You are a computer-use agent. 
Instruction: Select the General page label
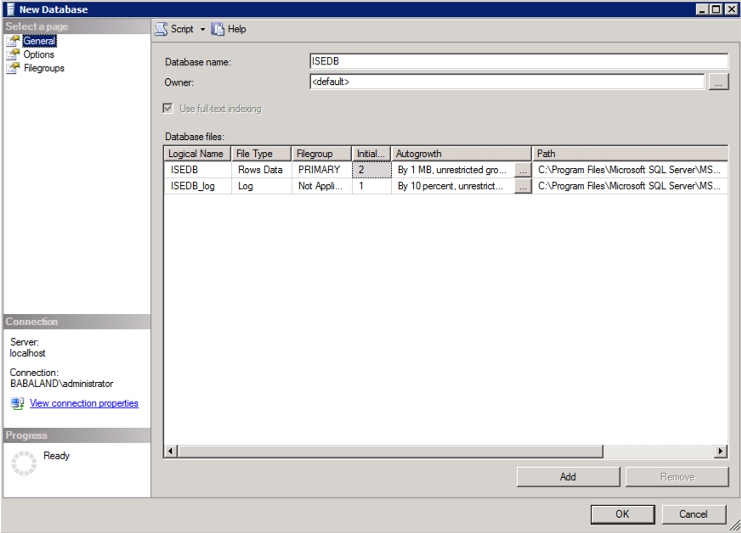coord(40,41)
